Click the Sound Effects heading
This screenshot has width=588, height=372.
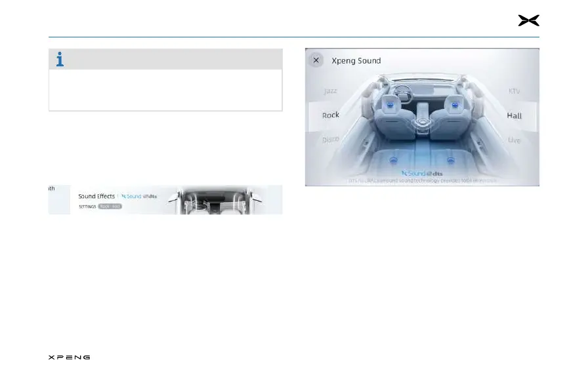96,196
